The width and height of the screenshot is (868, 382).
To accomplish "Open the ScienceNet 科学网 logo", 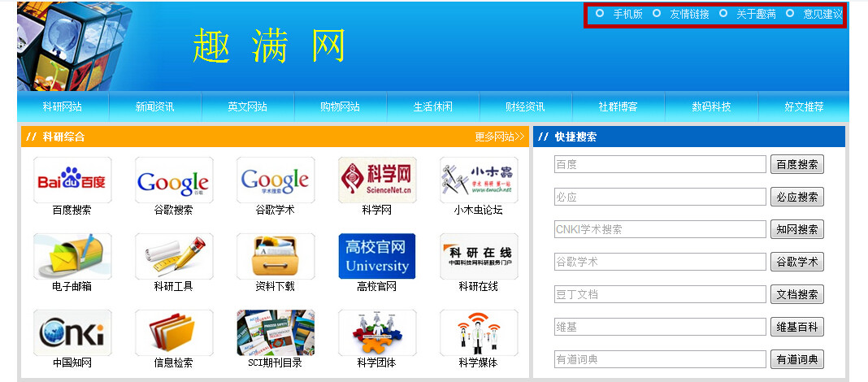I will 377,180.
